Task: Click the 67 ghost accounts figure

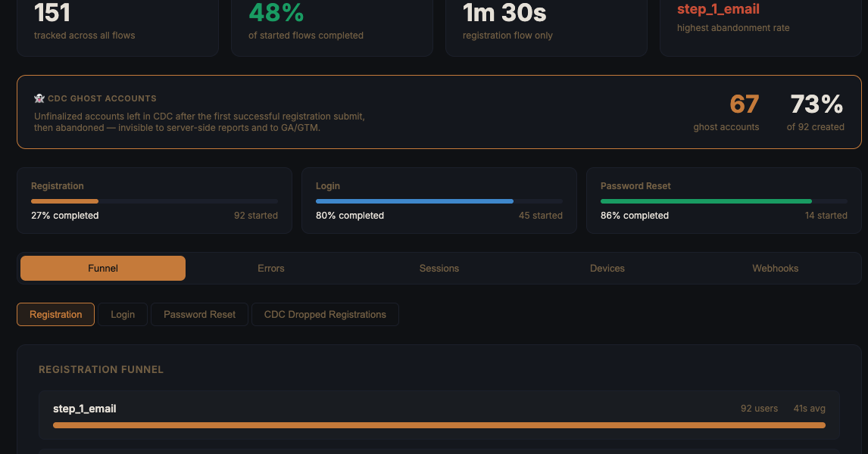Action: [744, 104]
